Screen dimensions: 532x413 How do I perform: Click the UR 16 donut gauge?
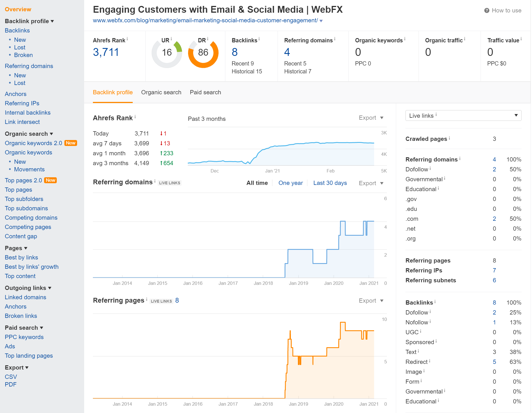[x=167, y=53]
